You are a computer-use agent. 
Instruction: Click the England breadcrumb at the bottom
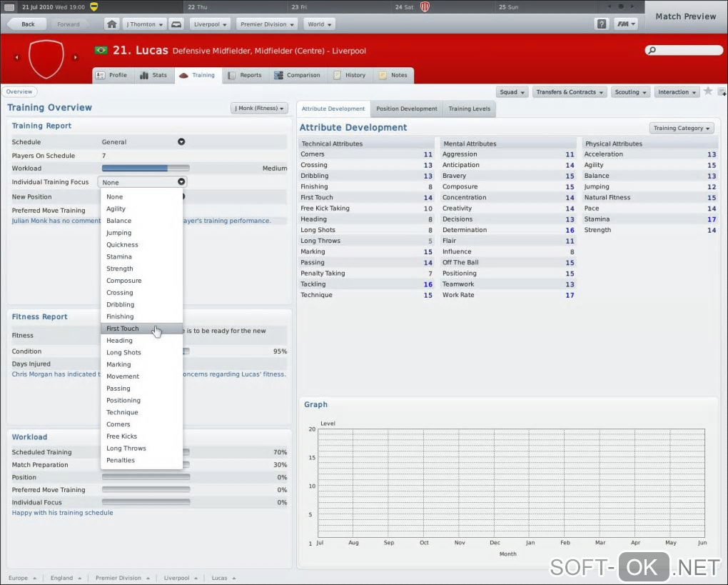point(66,578)
